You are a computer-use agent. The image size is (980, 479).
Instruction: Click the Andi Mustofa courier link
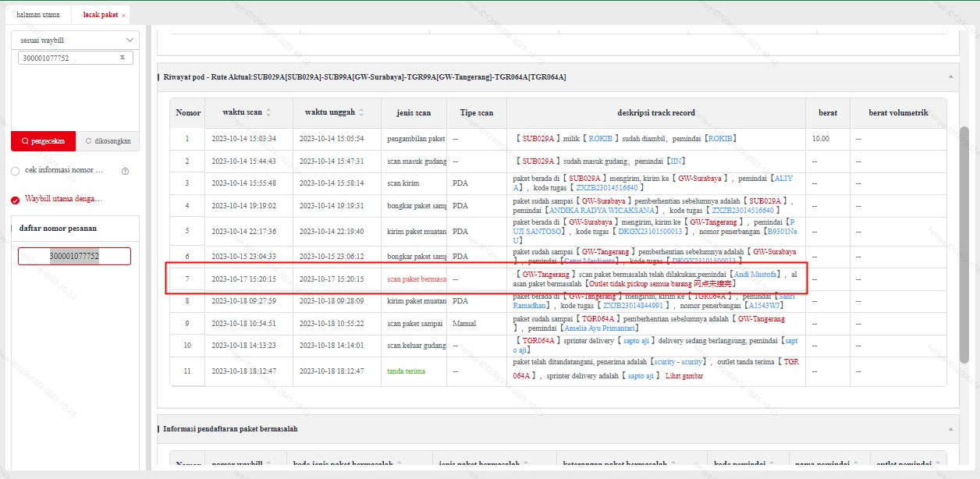coord(755,275)
